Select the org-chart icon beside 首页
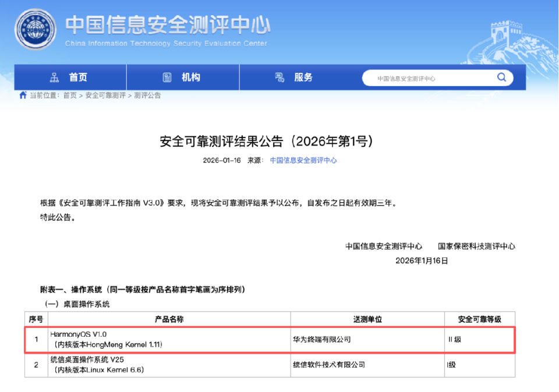Screen dimensions: 559x392 click(x=56, y=77)
